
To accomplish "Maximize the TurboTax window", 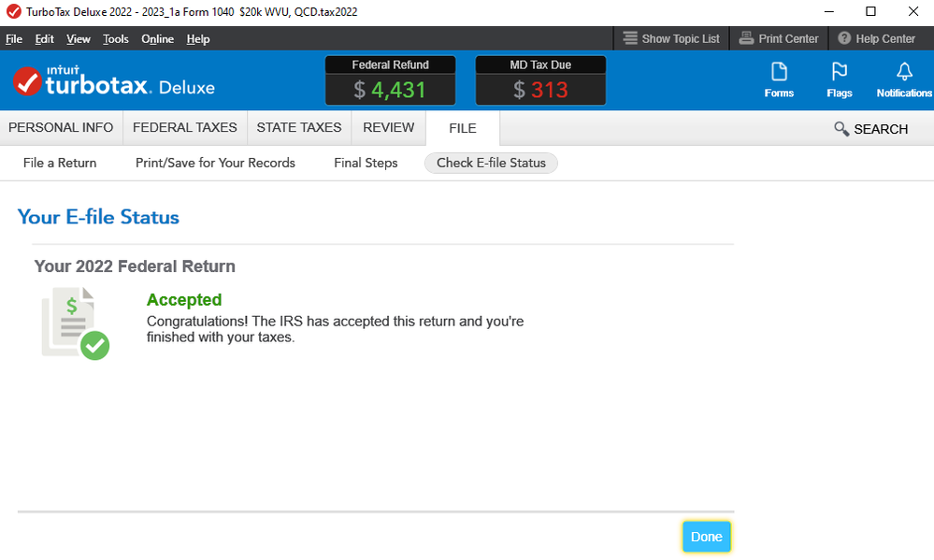I will 870,12.
